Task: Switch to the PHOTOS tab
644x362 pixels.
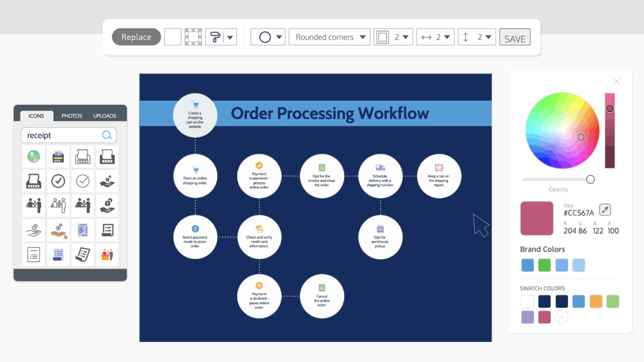Action: point(72,116)
